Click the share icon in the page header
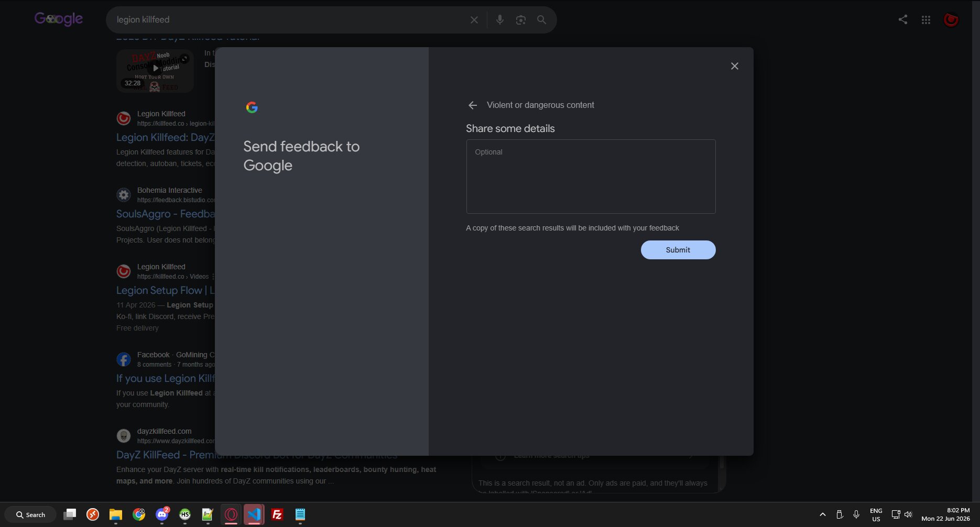Image resolution: width=980 pixels, height=527 pixels. click(x=902, y=20)
